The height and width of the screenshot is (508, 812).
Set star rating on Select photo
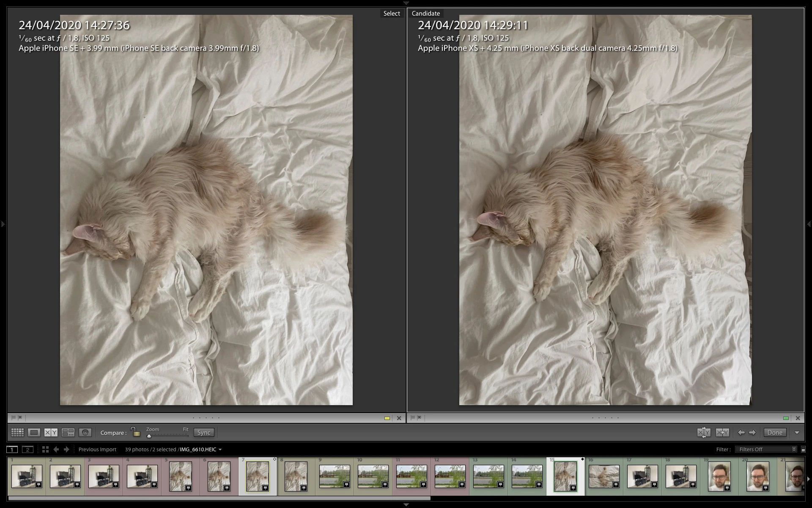pyautogui.click(x=206, y=418)
